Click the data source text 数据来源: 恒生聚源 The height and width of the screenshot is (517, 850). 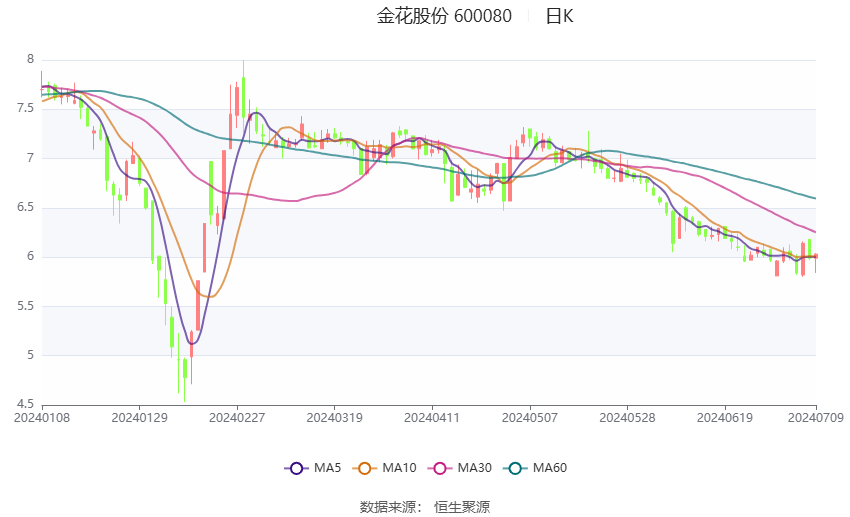tap(425, 507)
